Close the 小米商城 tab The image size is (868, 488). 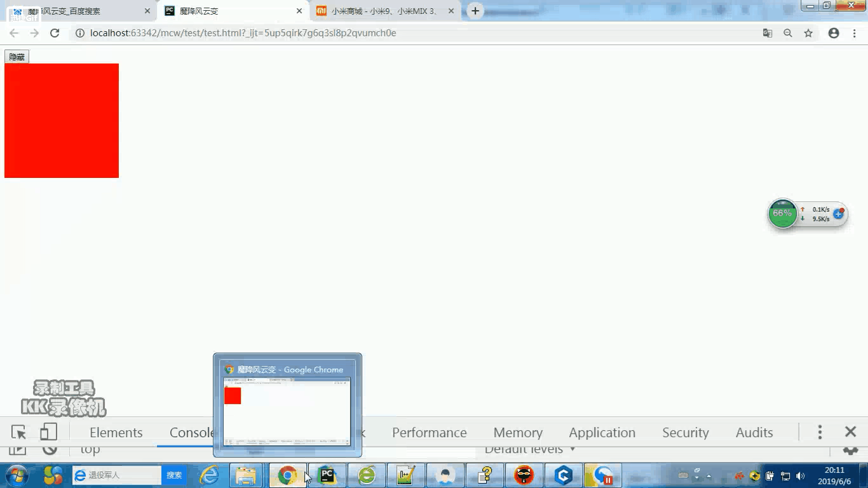(451, 11)
